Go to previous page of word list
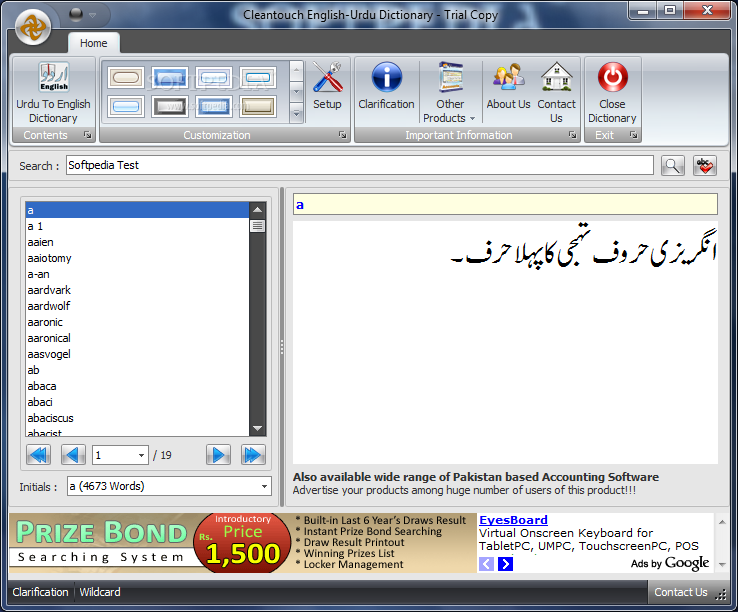Image resolution: width=738 pixels, height=612 pixels. pos(73,455)
